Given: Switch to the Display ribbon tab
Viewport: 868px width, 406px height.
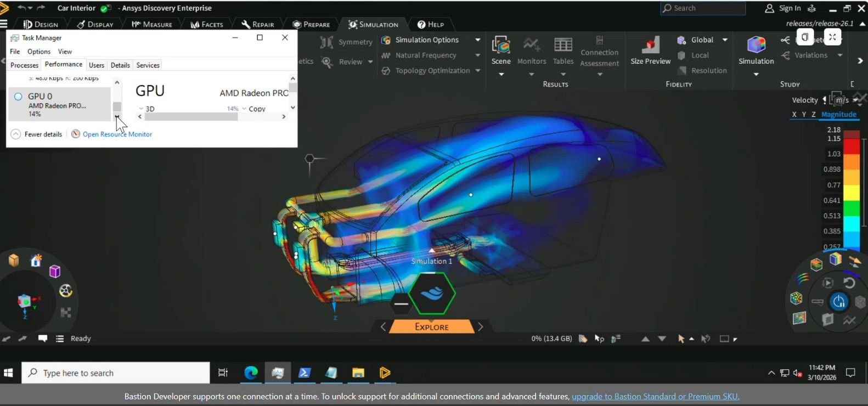Looking at the screenshot, I should 95,25.
